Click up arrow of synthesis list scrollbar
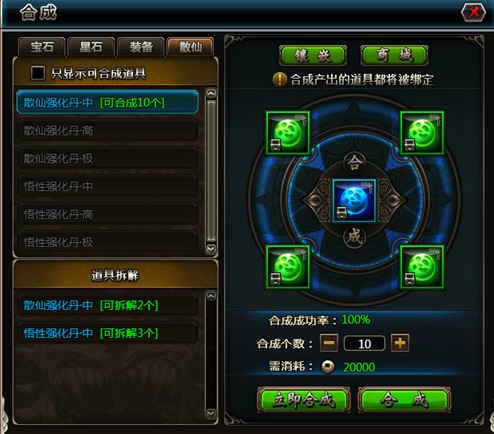 [x=211, y=94]
